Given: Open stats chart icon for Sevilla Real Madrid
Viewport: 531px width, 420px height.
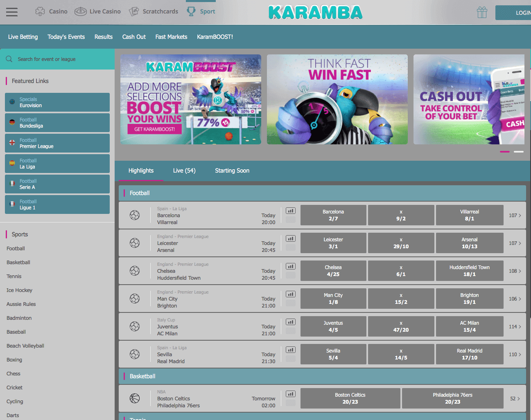Looking at the screenshot, I should (x=291, y=350).
